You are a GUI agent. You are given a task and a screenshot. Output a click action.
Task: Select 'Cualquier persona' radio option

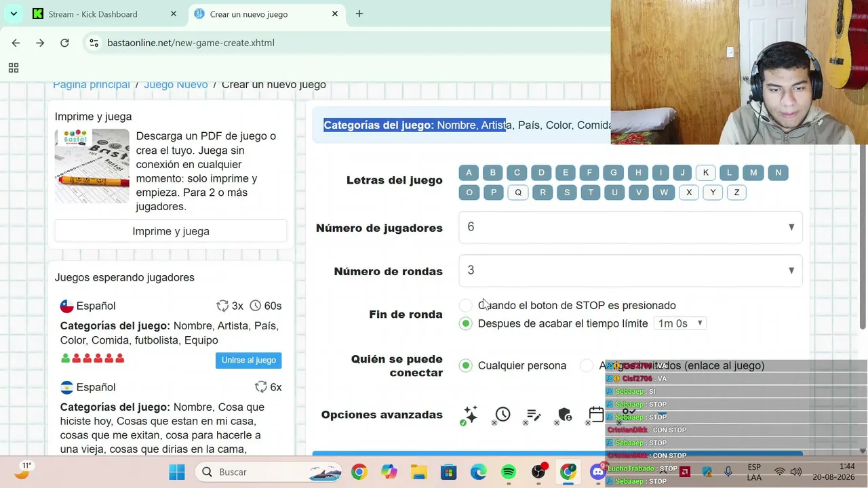tap(465, 366)
